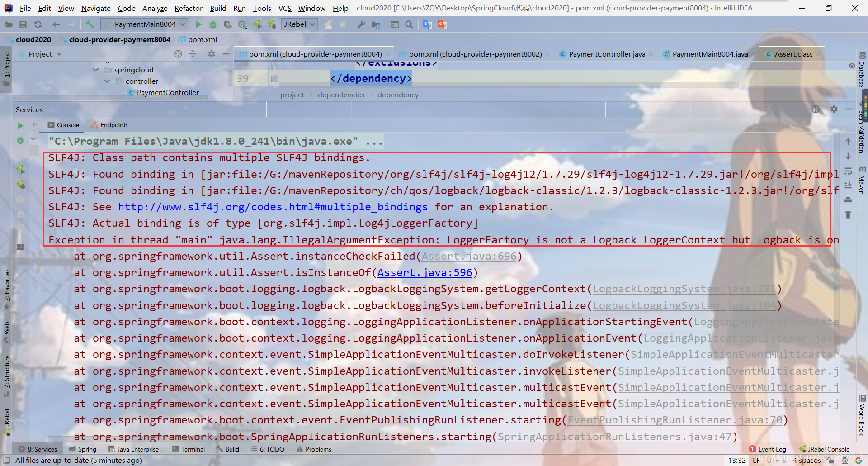Rerun with JRebel from the Services side bar

coord(20,170)
